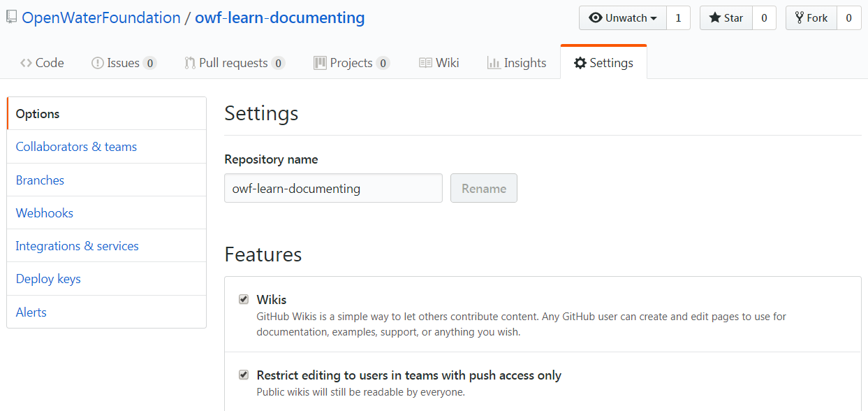Click the Issues exclamation circle icon
The width and height of the screenshot is (868, 411).
pos(98,63)
